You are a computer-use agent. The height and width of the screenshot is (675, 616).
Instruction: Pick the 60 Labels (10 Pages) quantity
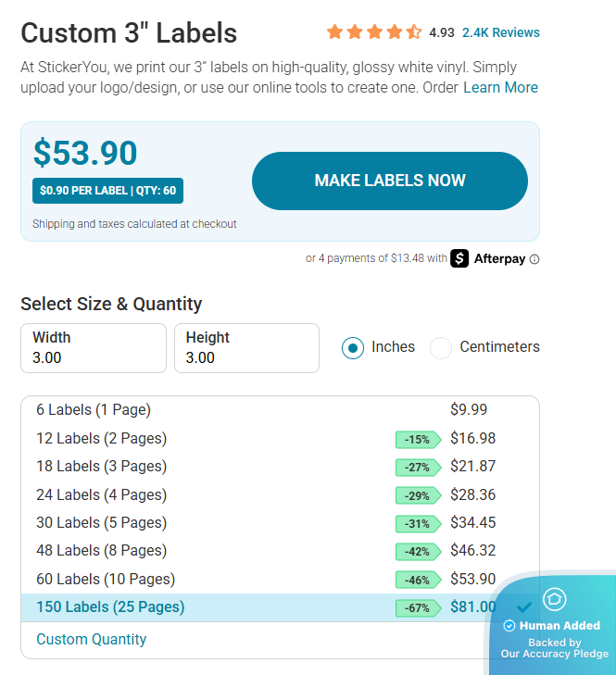click(x=106, y=580)
